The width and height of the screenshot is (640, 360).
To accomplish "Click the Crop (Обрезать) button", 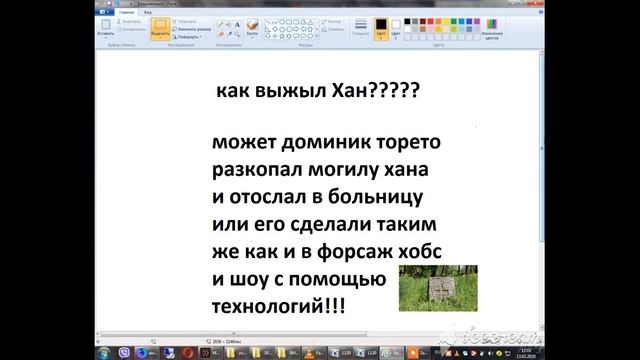I will click(184, 22).
